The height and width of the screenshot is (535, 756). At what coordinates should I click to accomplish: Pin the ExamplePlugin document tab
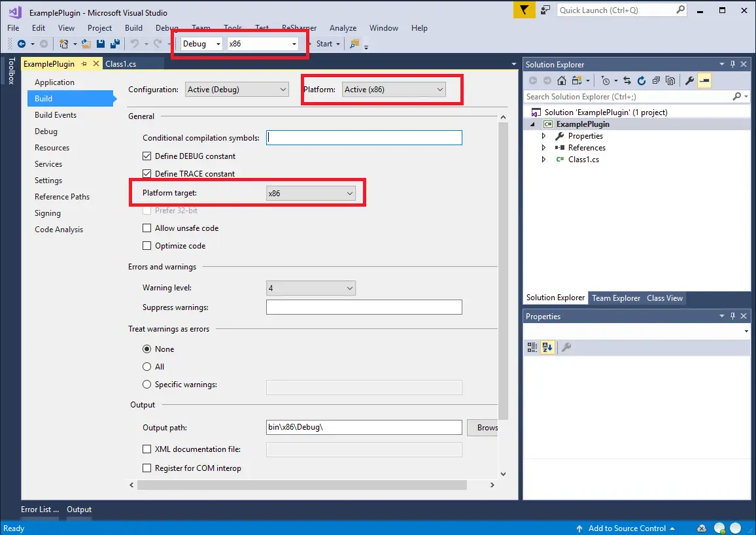click(84, 63)
